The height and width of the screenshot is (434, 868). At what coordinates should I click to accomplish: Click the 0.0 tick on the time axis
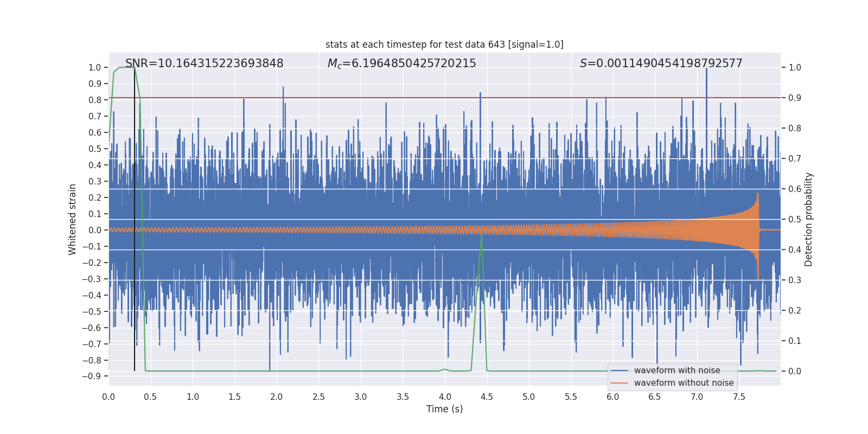coord(108,397)
